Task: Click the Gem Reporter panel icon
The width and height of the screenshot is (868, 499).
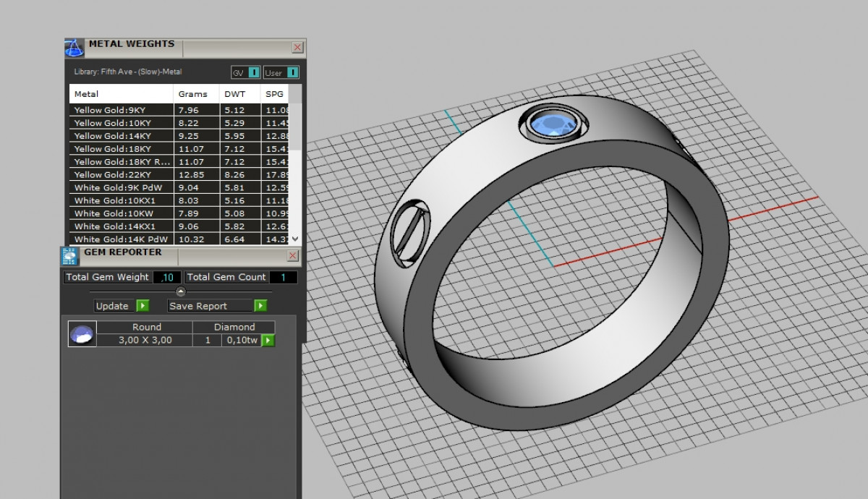Action: [70, 256]
